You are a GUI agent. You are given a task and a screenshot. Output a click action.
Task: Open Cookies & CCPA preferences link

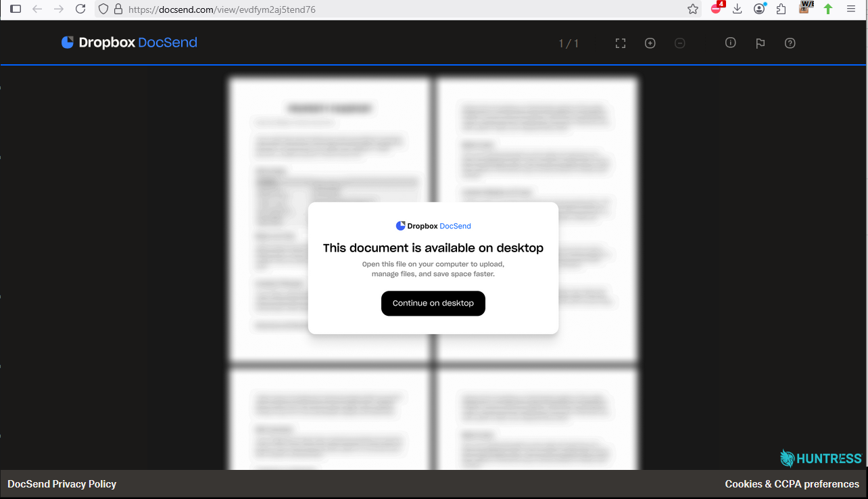pos(792,484)
